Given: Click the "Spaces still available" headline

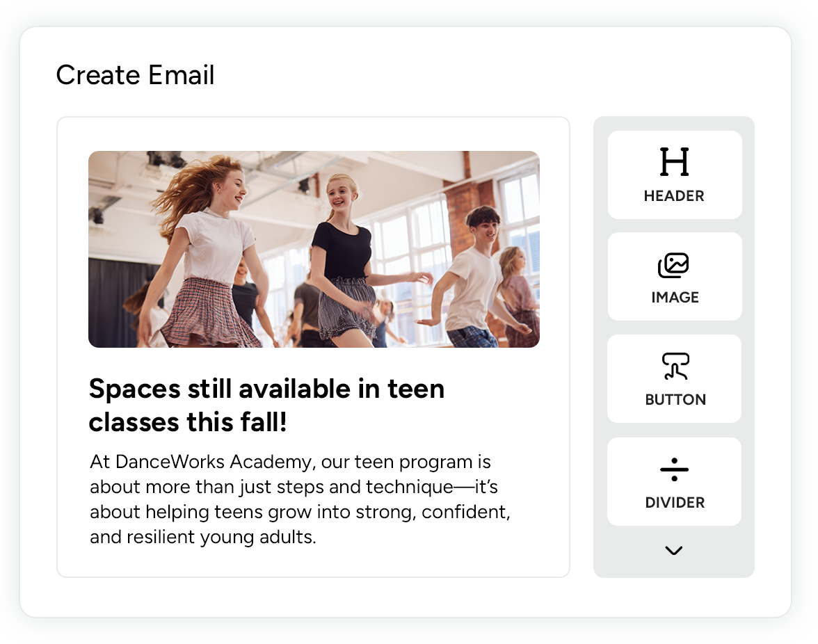Looking at the screenshot, I should (x=266, y=389).
